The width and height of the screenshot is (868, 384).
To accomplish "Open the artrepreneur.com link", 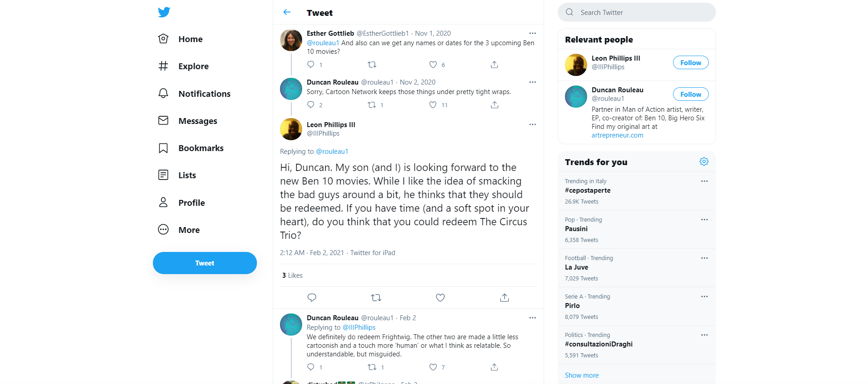I will click(x=617, y=135).
